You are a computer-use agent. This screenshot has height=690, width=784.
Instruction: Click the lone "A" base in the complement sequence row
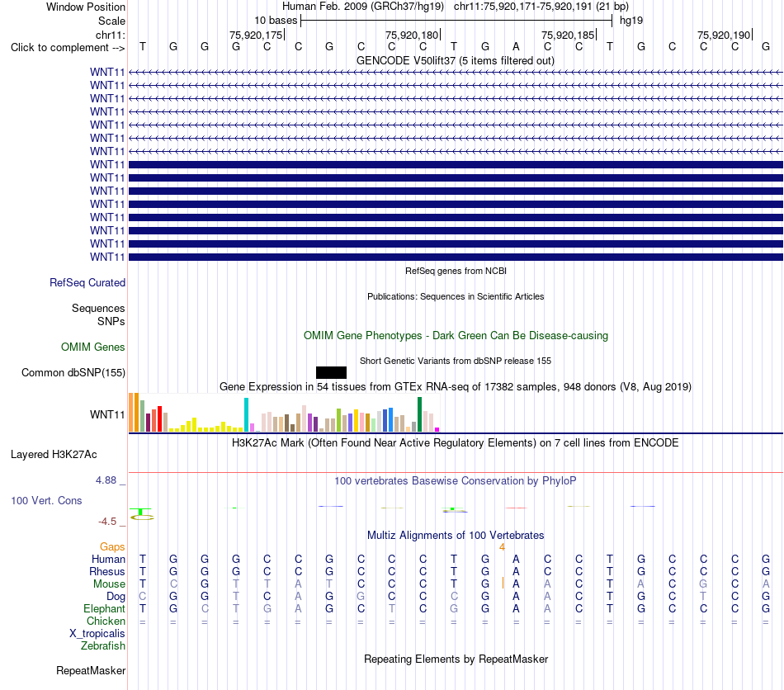(516, 46)
